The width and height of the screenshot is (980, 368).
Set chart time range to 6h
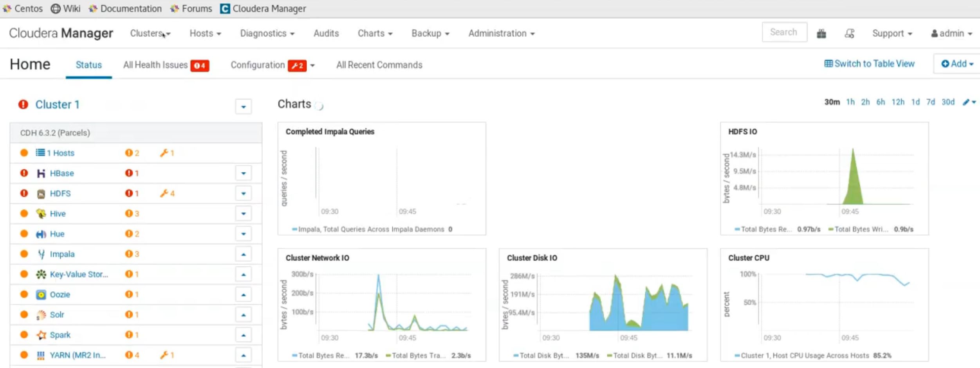pos(880,102)
